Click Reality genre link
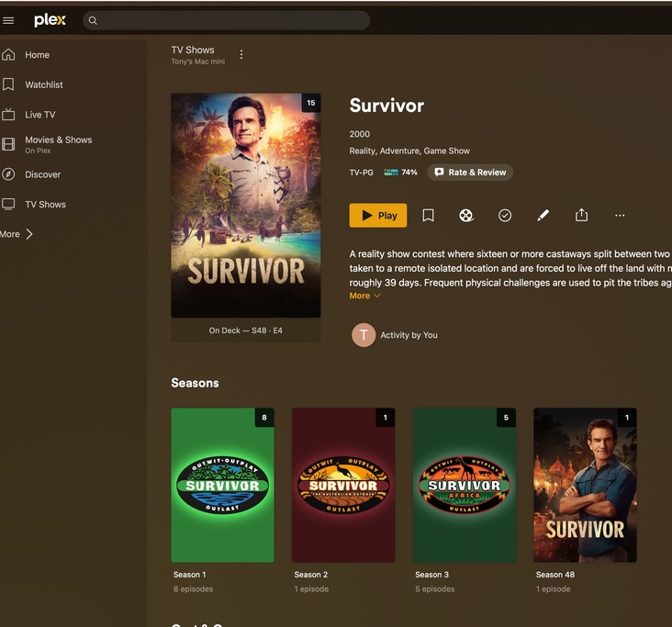The width and height of the screenshot is (672, 627). click(362, 151)
